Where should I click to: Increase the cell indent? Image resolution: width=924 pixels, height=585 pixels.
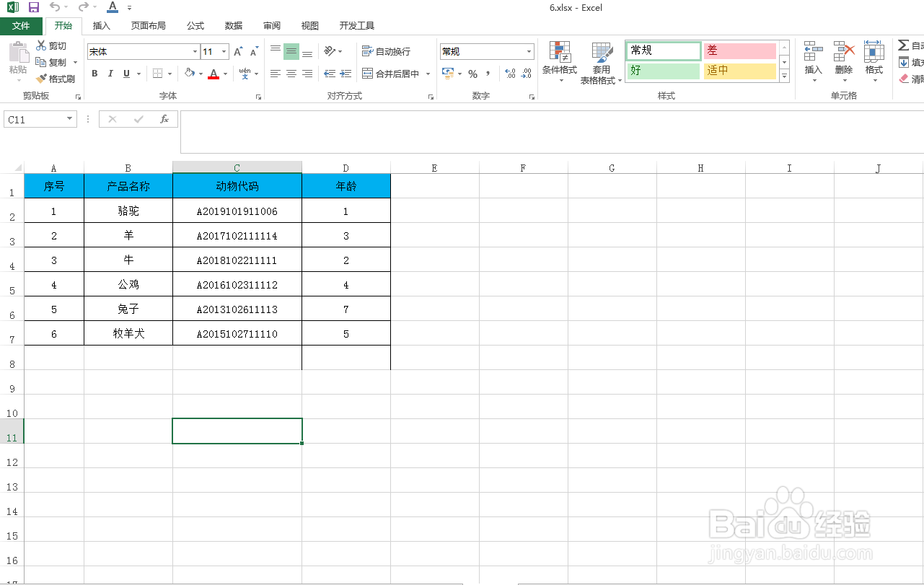pos(346,74)
